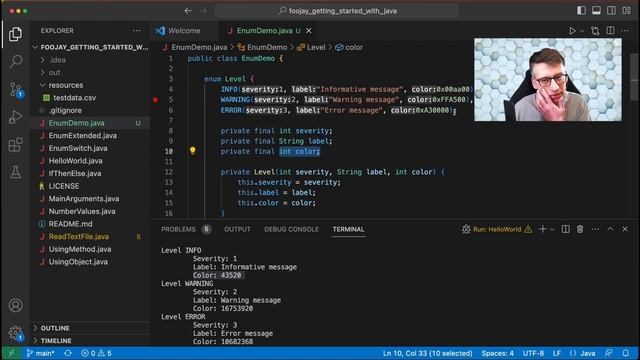The image size is (640, 360).
Task: Close the EnumDemo.java tab
Action: tap(309, 31)
